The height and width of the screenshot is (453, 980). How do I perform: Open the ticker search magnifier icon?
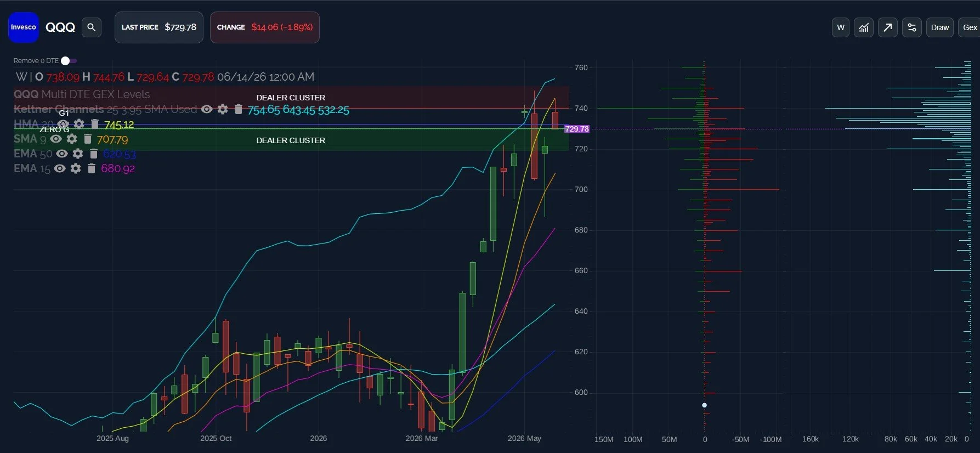pos(92,27)
